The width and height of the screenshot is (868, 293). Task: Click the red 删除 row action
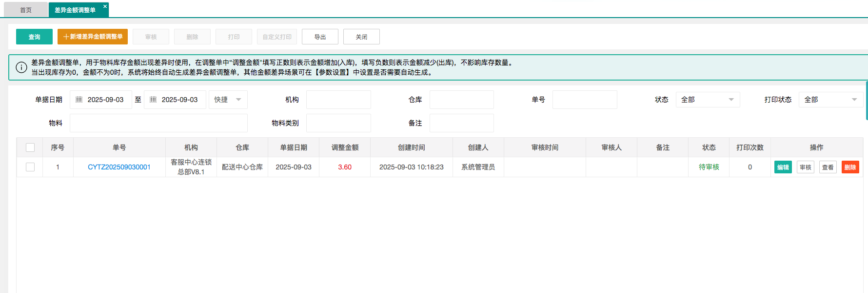(x=850, y=167)
